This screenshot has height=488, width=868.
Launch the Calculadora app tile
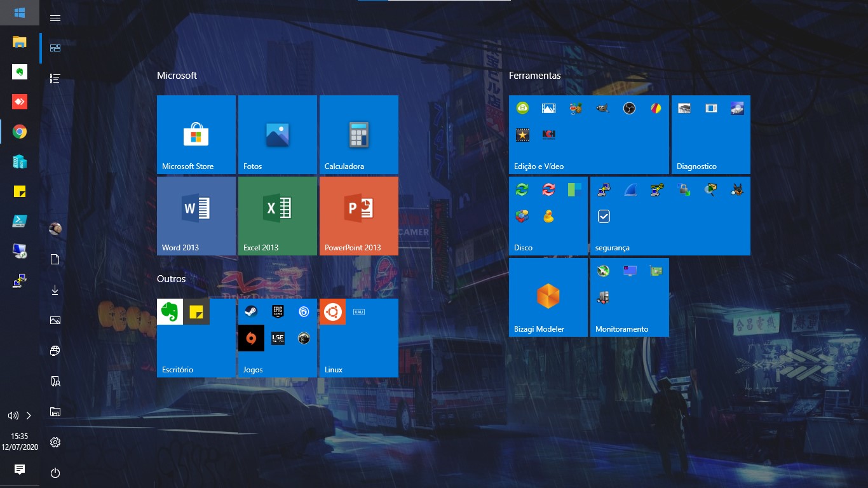358,135
